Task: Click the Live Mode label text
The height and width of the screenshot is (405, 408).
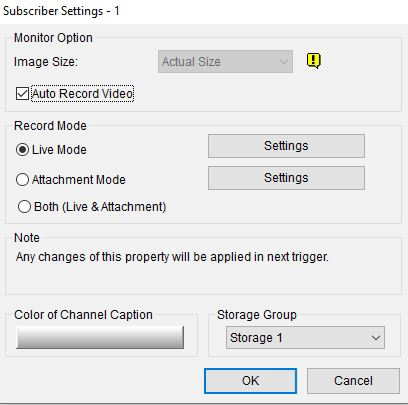Action: tap(59, 150)
